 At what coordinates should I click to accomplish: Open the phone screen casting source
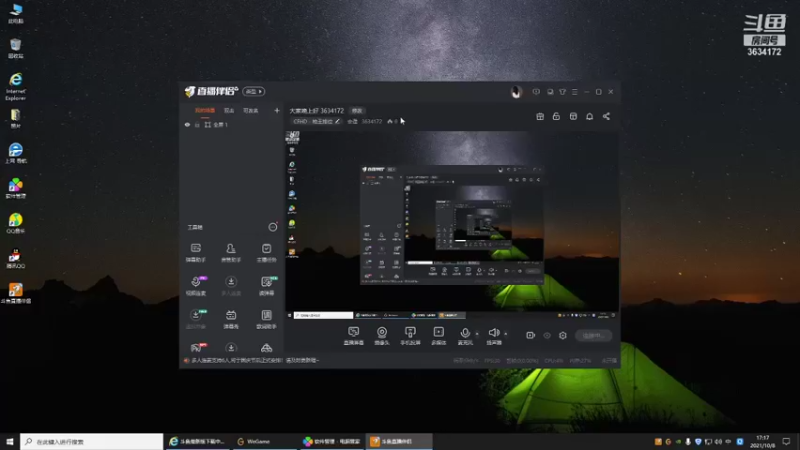[x=410, y=336]
